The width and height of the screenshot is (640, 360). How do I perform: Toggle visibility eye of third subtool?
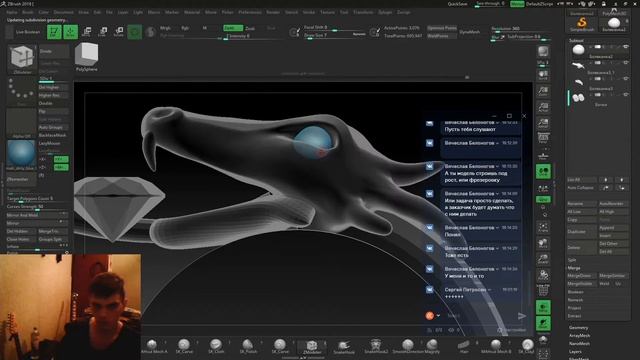(x=626, y=79)
